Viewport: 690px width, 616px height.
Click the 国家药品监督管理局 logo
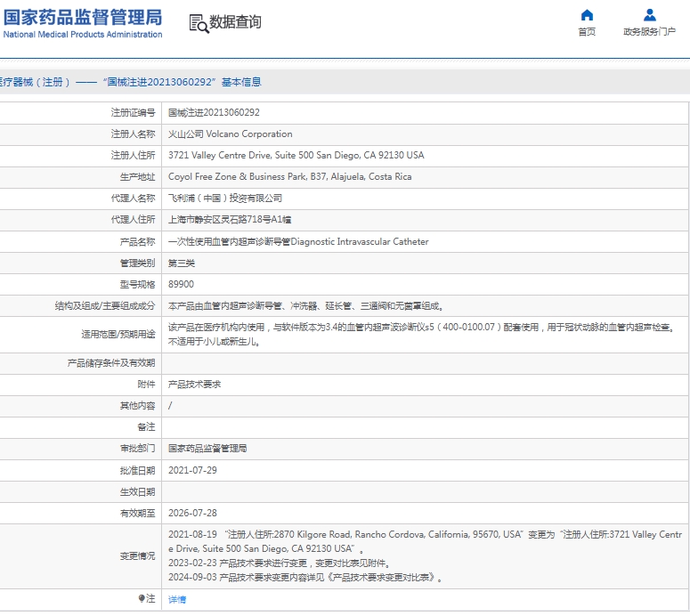click(x=83, y=23)
